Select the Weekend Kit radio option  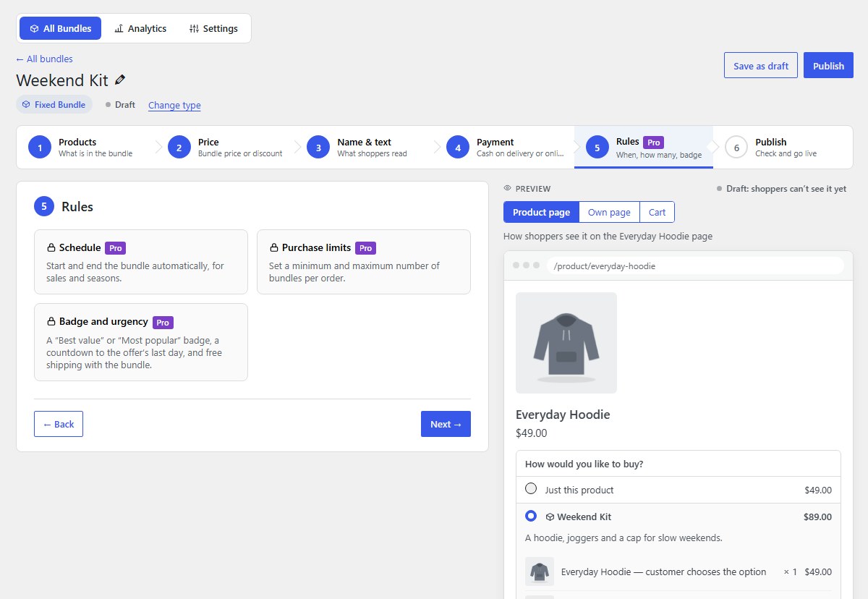[x=531, y=516]
